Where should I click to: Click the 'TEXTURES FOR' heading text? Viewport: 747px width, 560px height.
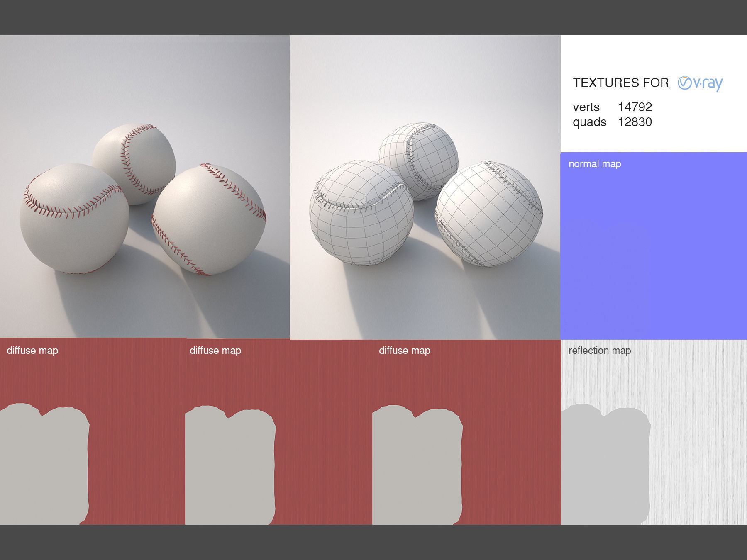(x=621, y=83)
